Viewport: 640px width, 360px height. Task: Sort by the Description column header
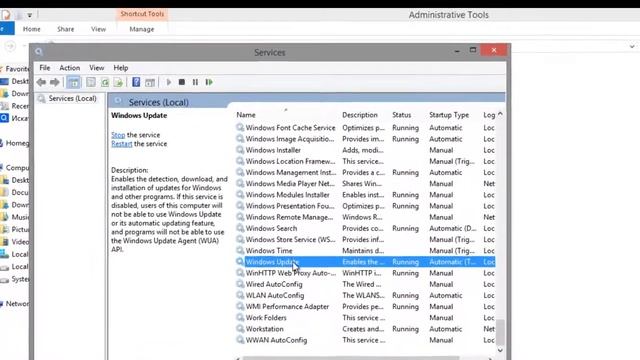coord(360,115)
